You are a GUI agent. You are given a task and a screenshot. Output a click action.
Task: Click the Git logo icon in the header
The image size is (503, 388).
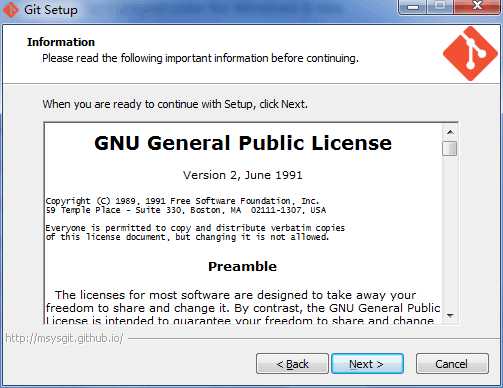click(470, 53)
